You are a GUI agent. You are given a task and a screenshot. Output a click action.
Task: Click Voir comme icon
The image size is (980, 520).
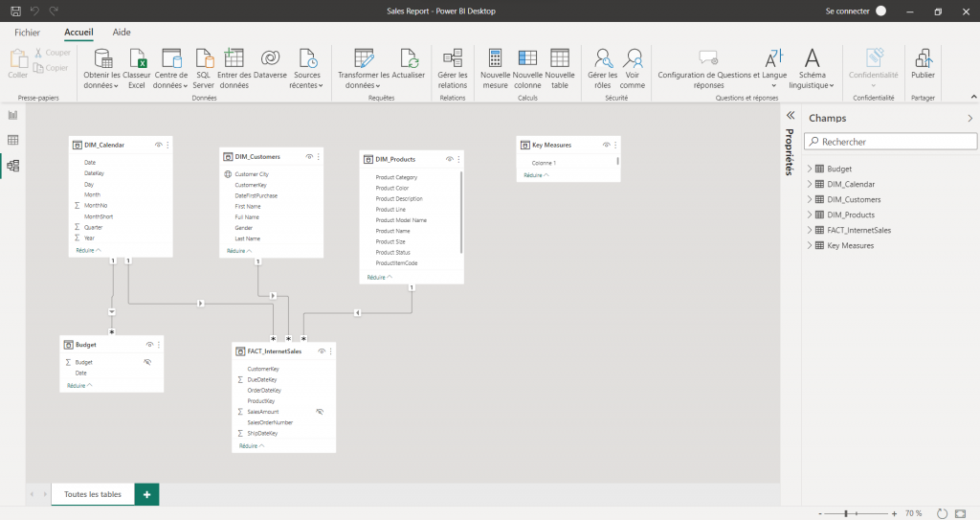click(x=633, y=58)
